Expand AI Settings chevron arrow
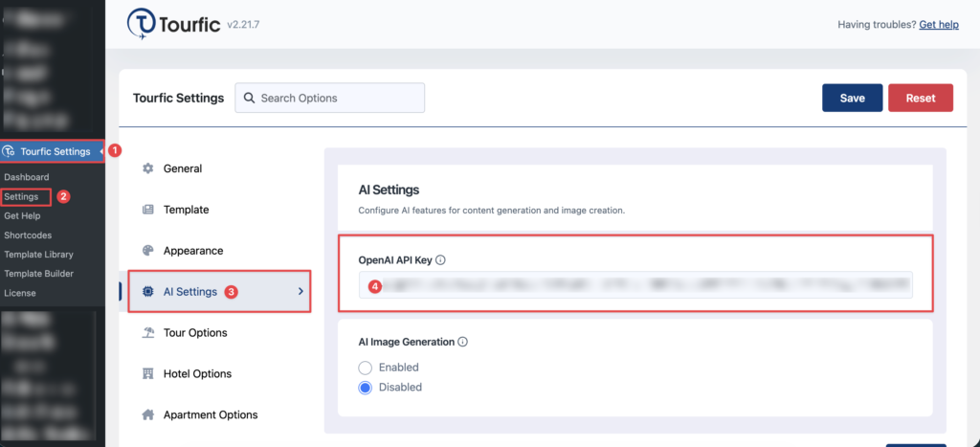The image size is (980, 447). pyautogui.click(x=301, y=291)
